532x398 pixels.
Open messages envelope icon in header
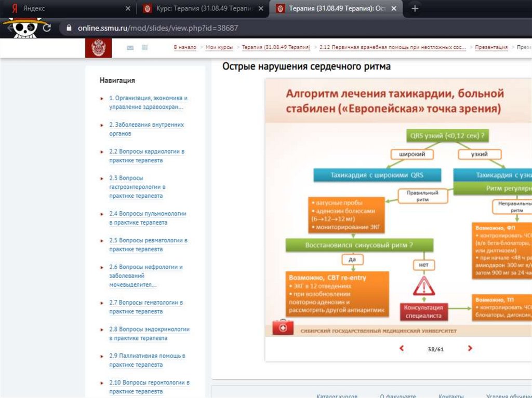pyautogui.click(x=130, y=48)
